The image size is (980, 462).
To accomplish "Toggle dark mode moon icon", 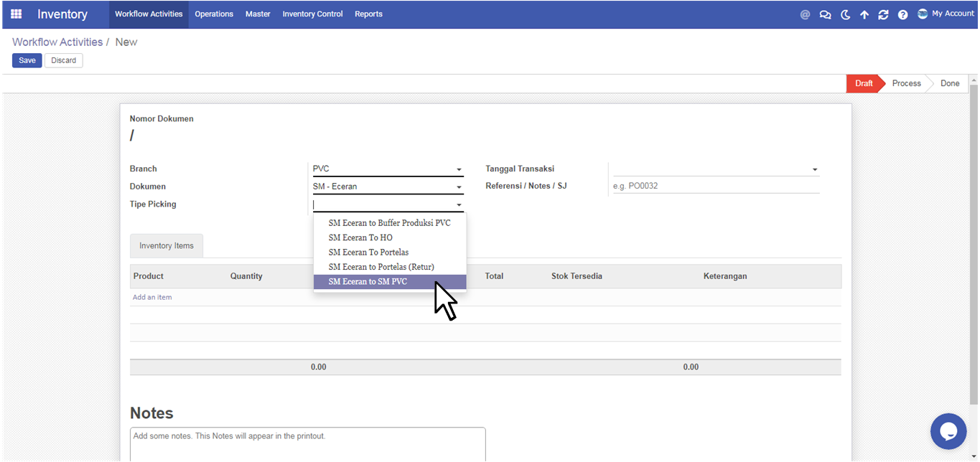I will point(845,14).
